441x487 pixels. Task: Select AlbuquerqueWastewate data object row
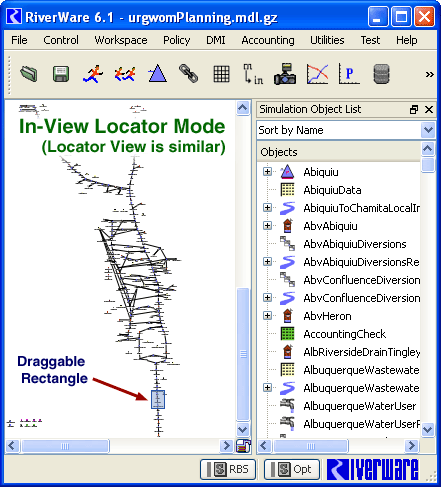coord(339,370)
